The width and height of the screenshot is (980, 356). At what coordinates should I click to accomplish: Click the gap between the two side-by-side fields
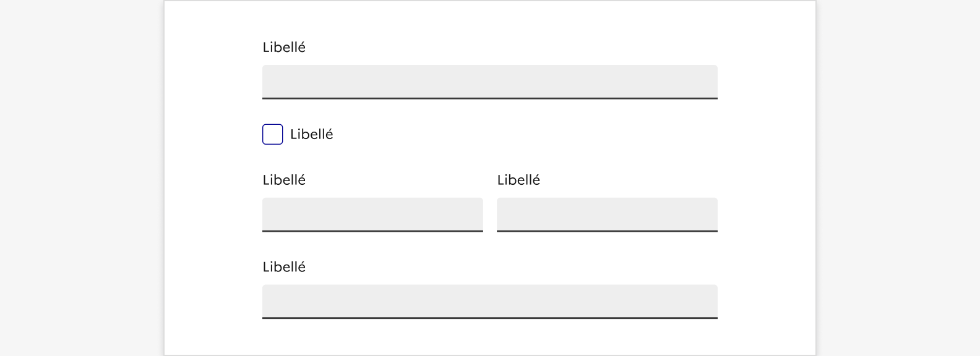pos(490,214)
